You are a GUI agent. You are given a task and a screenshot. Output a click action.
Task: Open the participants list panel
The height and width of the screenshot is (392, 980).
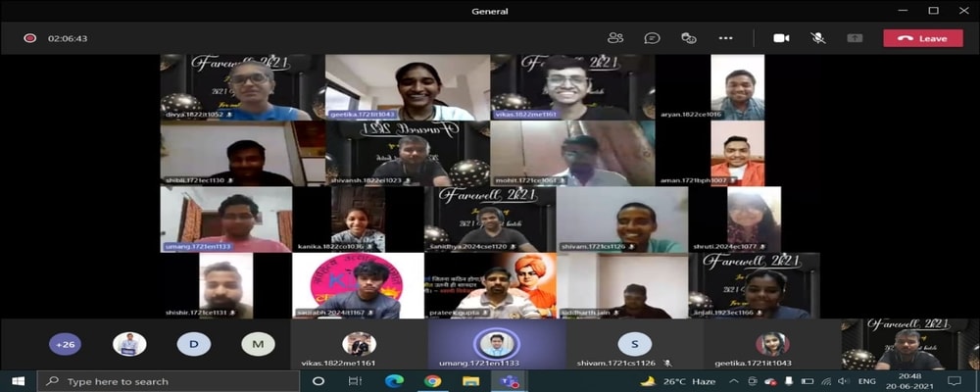[x=615, y=38]
